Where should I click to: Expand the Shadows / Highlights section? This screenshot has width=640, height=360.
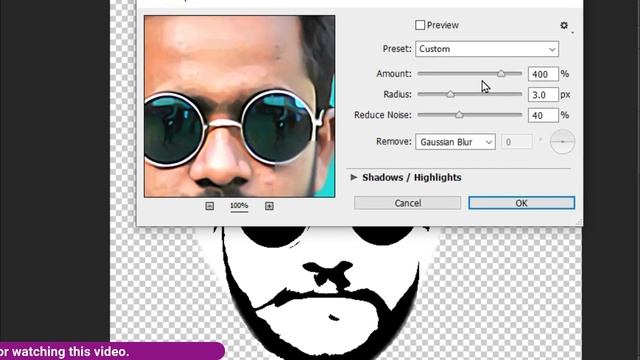click(354, 177)
